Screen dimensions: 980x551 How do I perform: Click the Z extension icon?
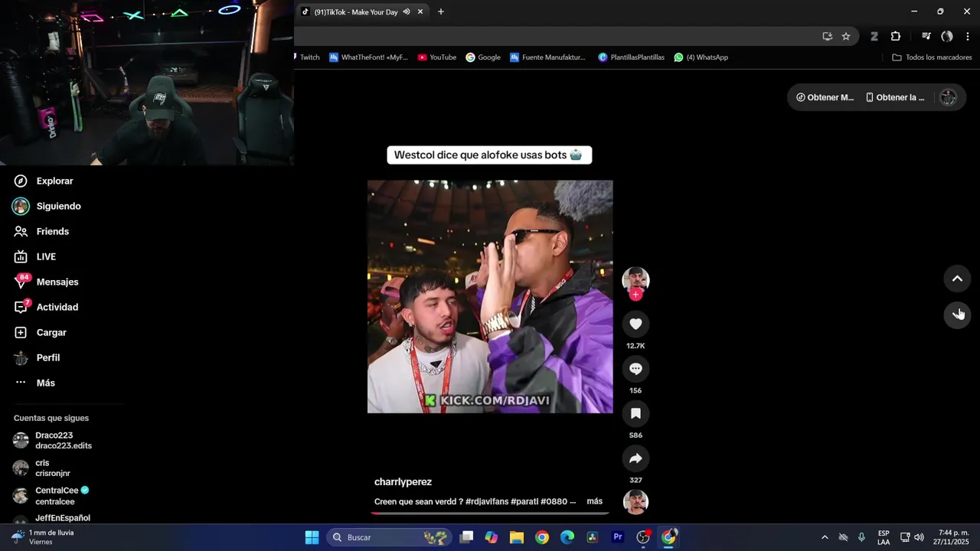[874, 36]
